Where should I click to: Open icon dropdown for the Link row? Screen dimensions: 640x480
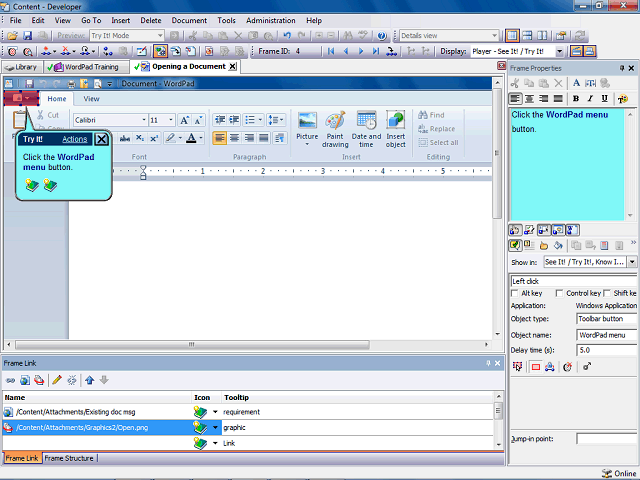(215, 443)
